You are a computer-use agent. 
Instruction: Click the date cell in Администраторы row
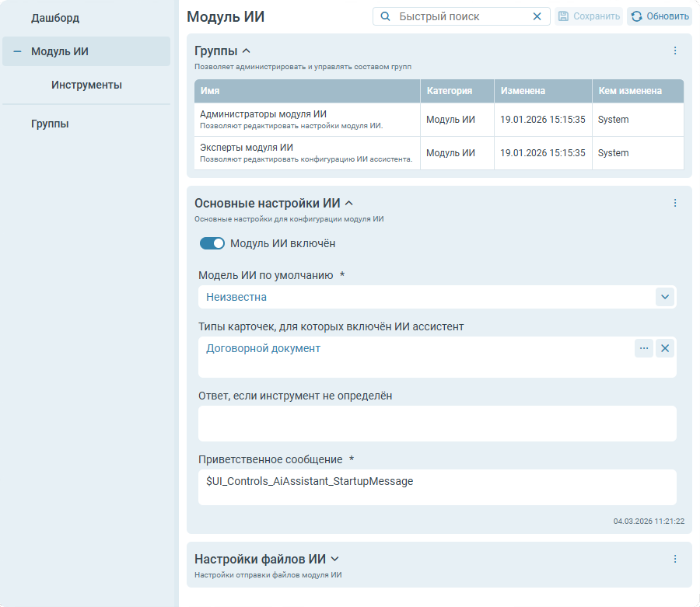tap(543, 120)
